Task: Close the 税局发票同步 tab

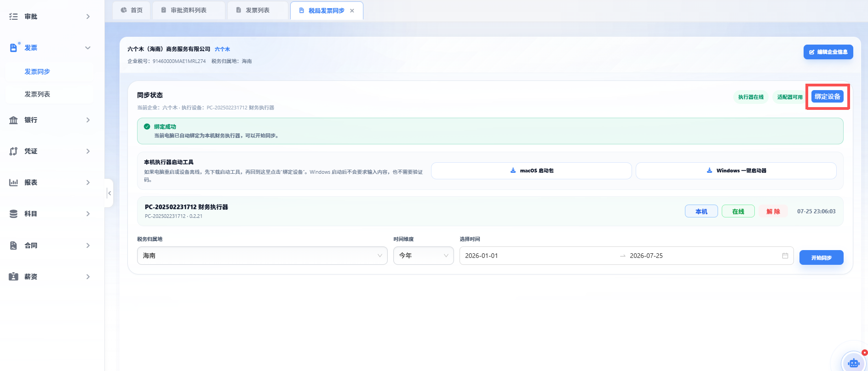Action: point(352,11)
